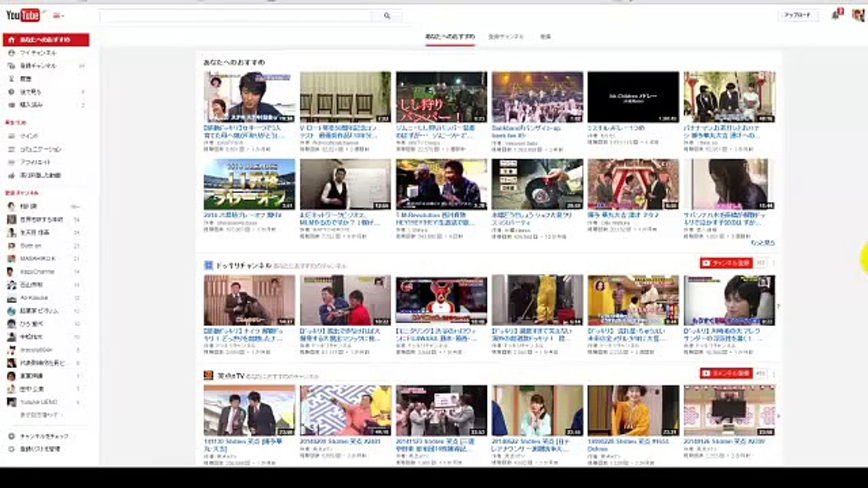Open the しし狩り video thumbnail
Image resolution: width=868 pixels, height=488 pixels.
click(x=441, y=97)
